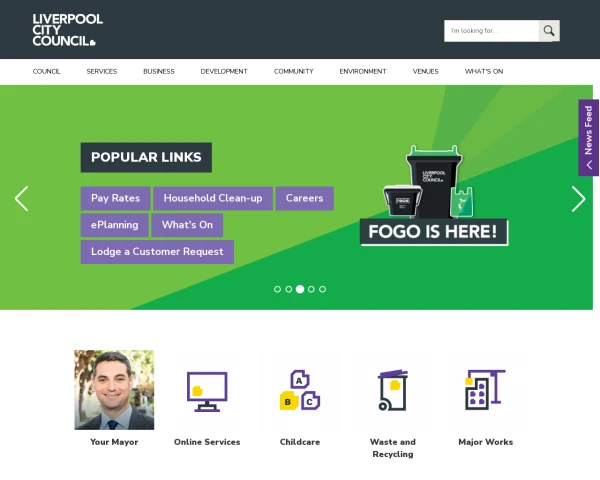This screenshot has height=480, width=600.
Task: Go to Liverpool City Council logo home
Action: [67, 30]
